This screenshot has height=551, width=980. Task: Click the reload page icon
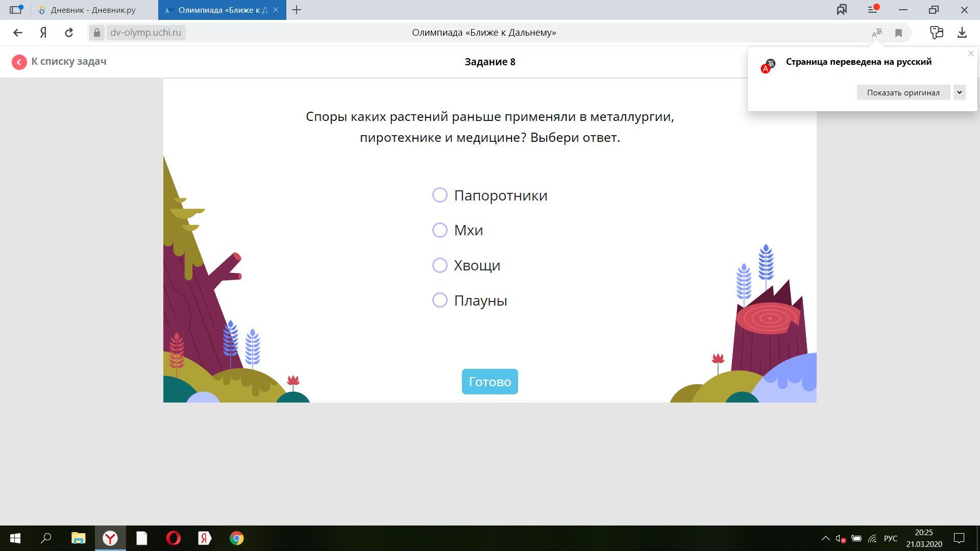pos(69,33)
